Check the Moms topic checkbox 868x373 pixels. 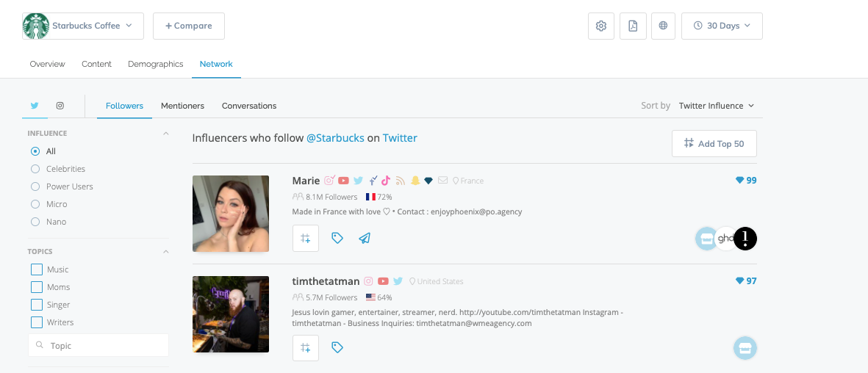(37, 287)
